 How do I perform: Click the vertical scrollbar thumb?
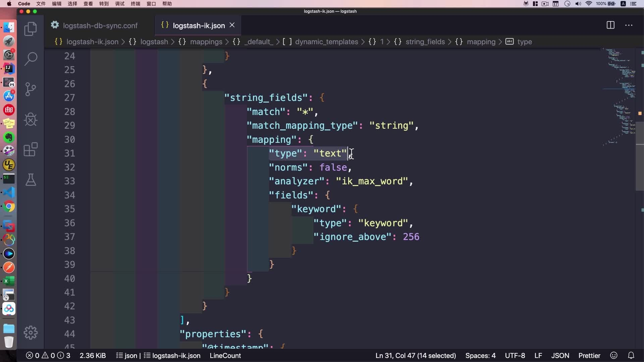(639, 156)
